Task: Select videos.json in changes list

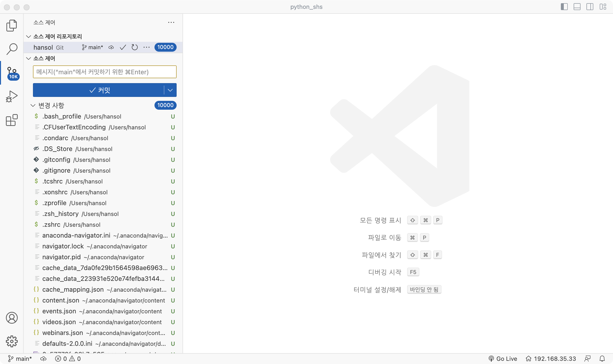Action: pyautogui.click(x=103, y=322)
